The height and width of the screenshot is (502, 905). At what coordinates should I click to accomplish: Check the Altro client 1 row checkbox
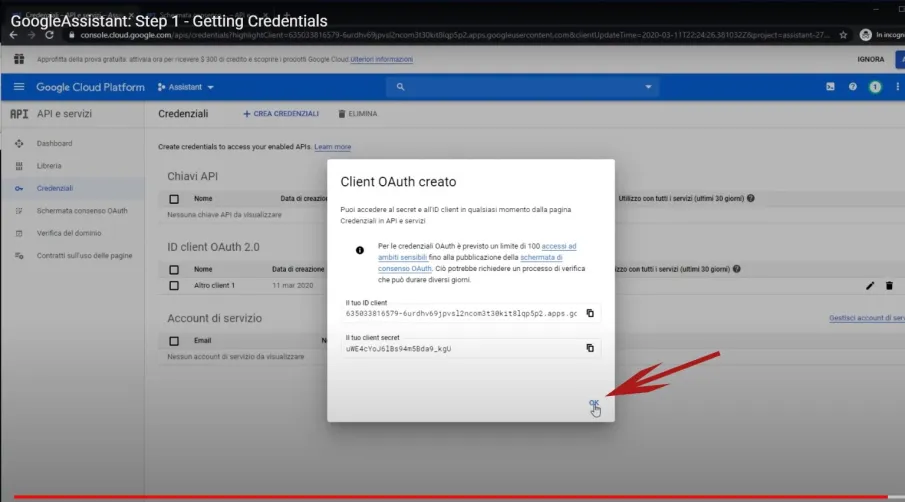tap(174, 286)
